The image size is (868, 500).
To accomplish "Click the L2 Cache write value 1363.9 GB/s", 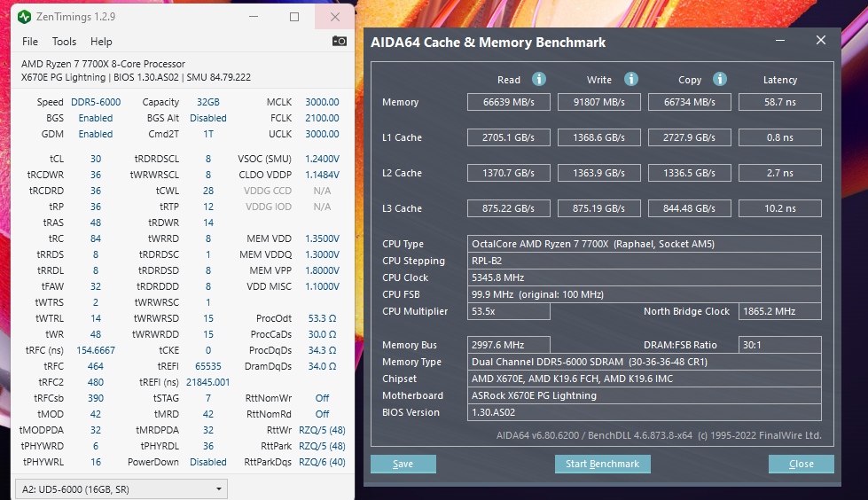I will pyautogui.click(x=599, y=173).
